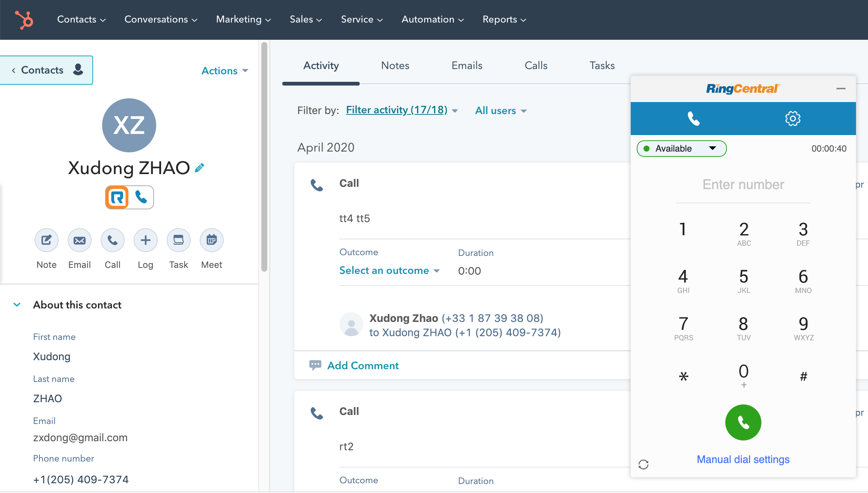The image size is (868, 493).
Task: Dial digit 6 MNO on keypad
Action: (803, 281)
